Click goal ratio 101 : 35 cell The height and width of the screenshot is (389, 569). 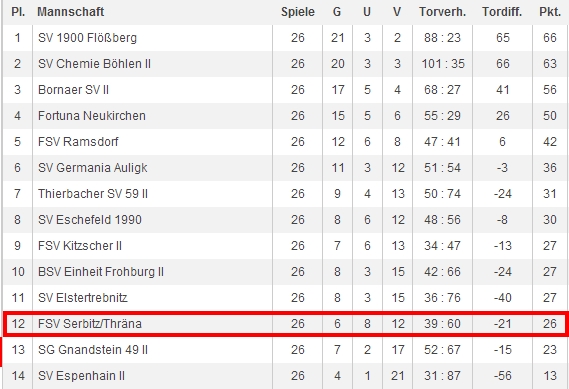[x=443, y=64]
